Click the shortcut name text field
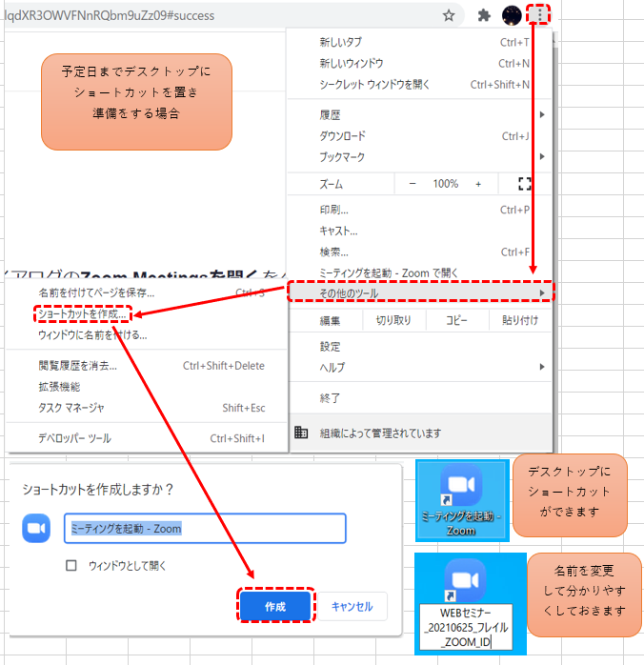Image resolution: width=644 pixels, height=665 pixels. (x=205, y=528)
